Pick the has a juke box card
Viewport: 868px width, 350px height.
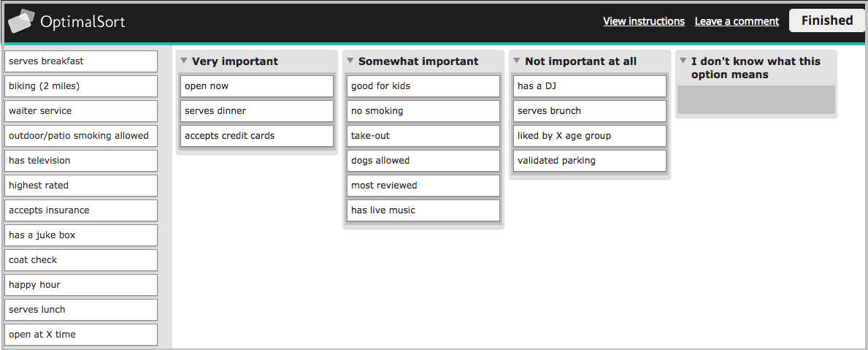coord(81,235)
